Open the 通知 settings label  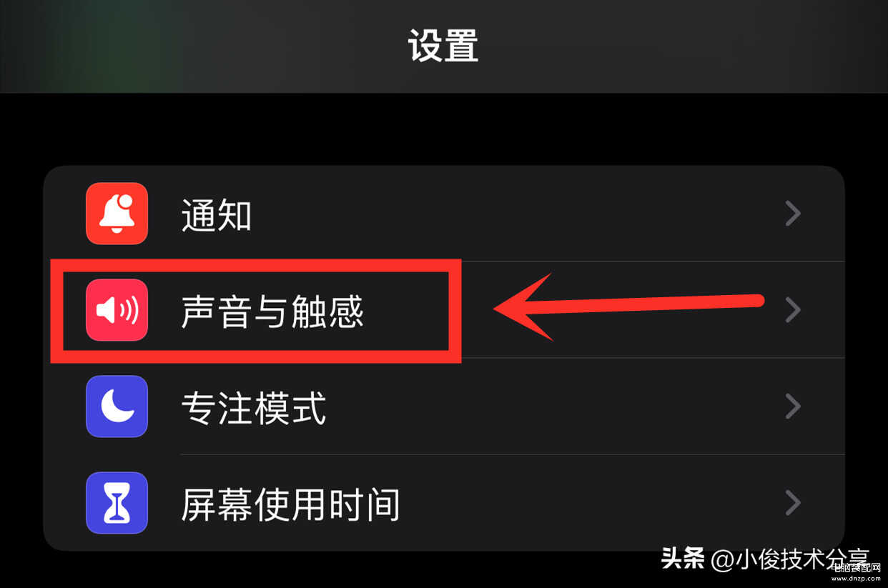tap(217, 214)
